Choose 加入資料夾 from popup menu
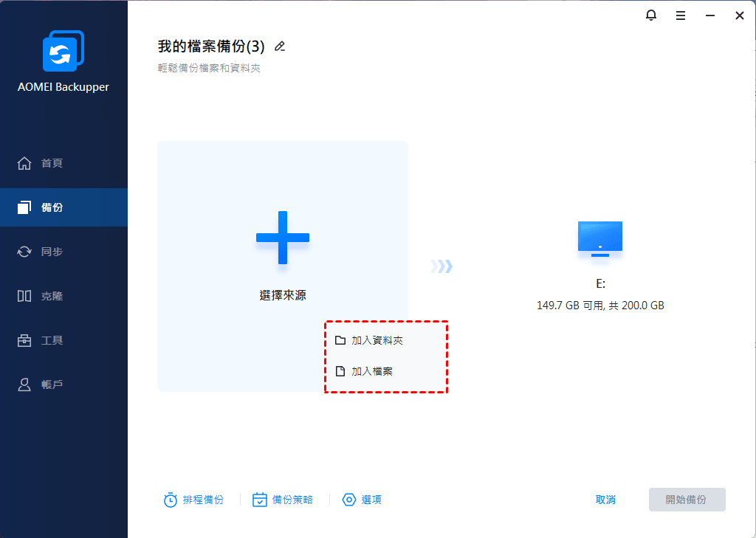 [385, 340]
